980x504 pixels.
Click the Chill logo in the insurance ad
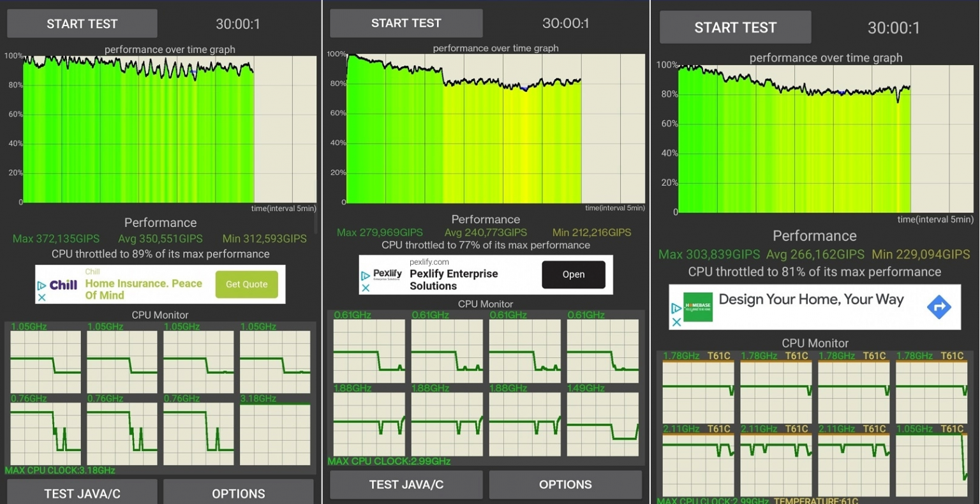(64, 285)
